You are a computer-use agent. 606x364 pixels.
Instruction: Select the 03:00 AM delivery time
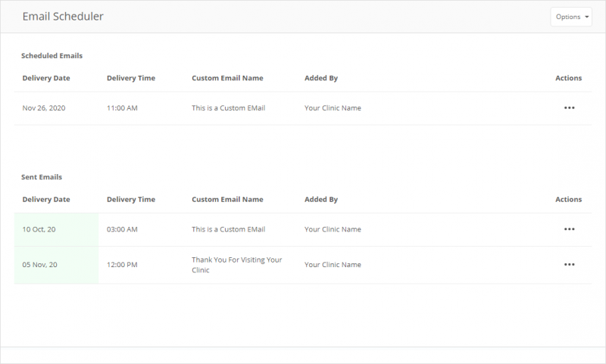(x=122, y=229)
